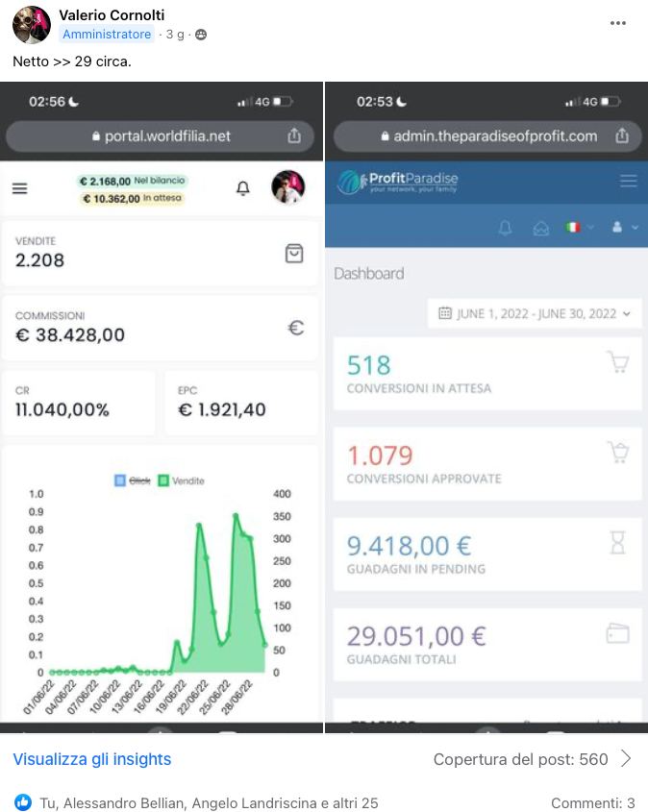Open the ProfitParadise user account dropdown
The image size is (648, 812).
click(x=625, y=228)
